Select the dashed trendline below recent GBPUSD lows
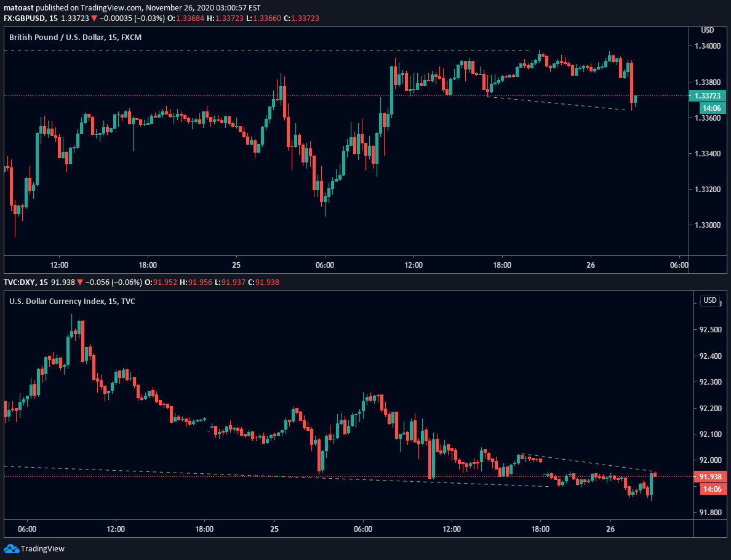 pyautogui.click(x=556, y=103)
